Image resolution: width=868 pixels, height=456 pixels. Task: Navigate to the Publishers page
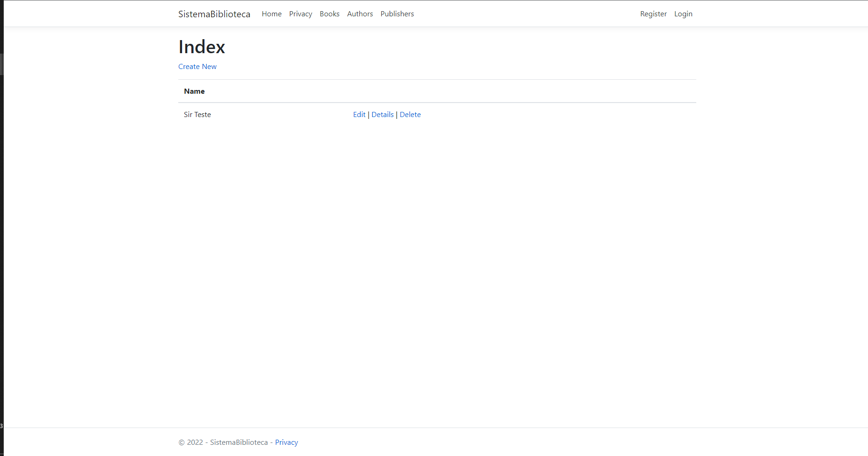397,14
